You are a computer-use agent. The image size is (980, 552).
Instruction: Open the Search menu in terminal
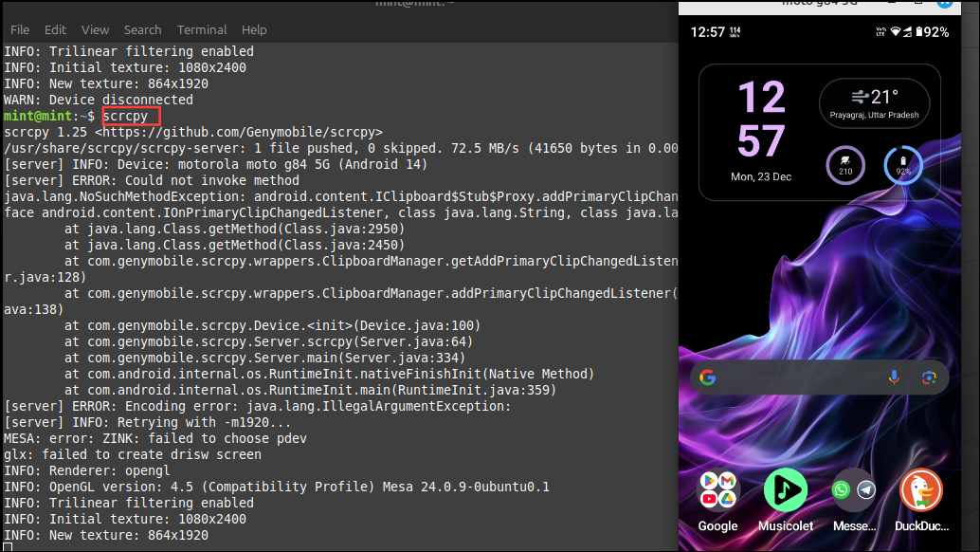(142, 29)
